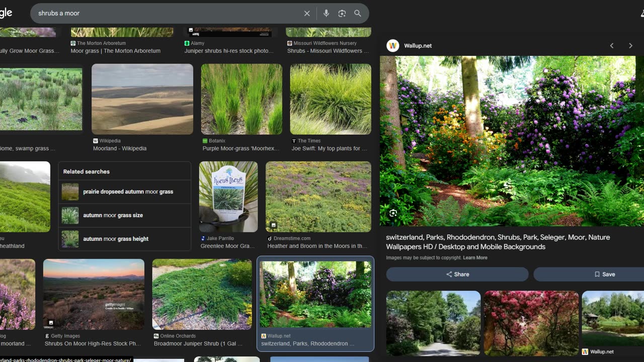Screen dimensions: 644x362
Task: Click 'Moorland - Wikipedia' caption text
Action: 120,149
